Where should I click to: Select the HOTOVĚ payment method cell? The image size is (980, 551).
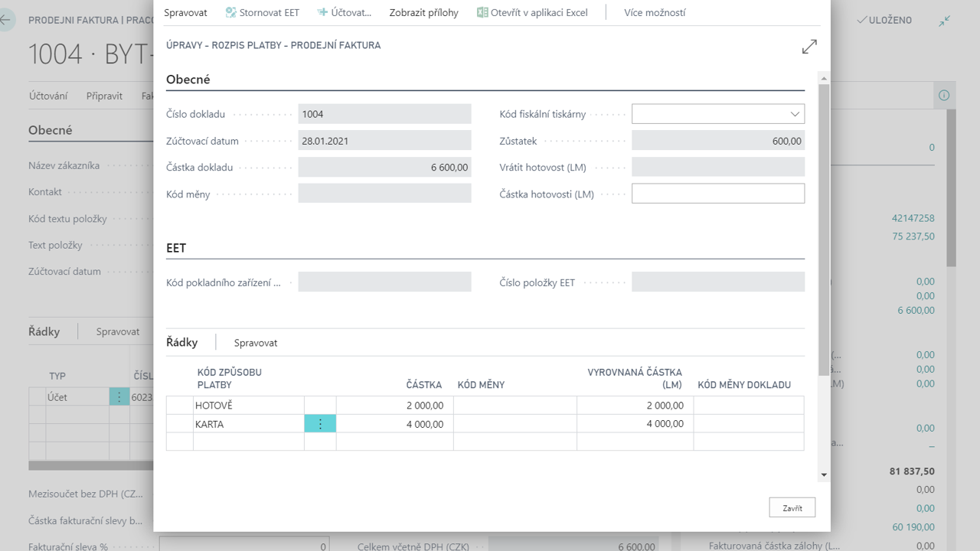pos(248,406)
